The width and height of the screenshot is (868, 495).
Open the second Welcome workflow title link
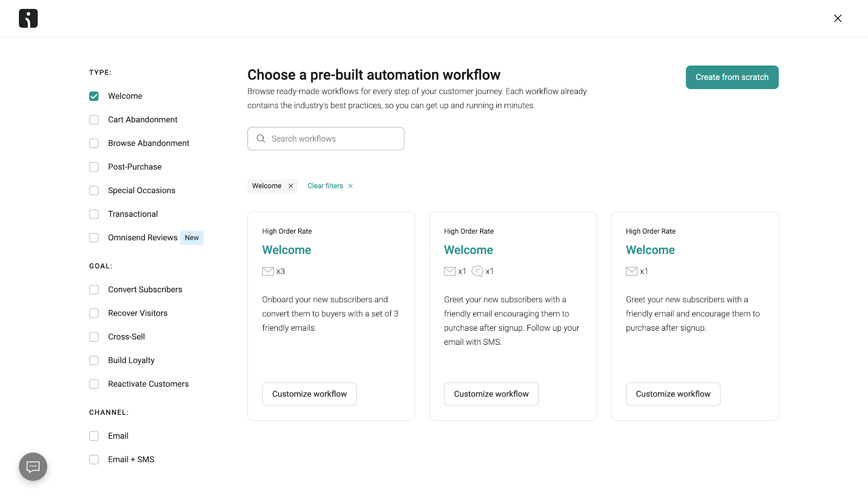(468, 250)
